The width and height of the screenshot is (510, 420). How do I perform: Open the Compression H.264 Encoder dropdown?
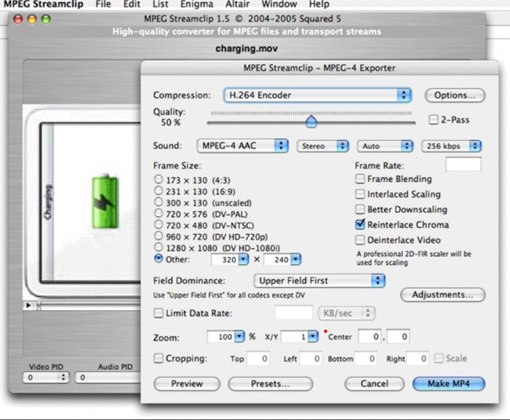pos(317,96)
